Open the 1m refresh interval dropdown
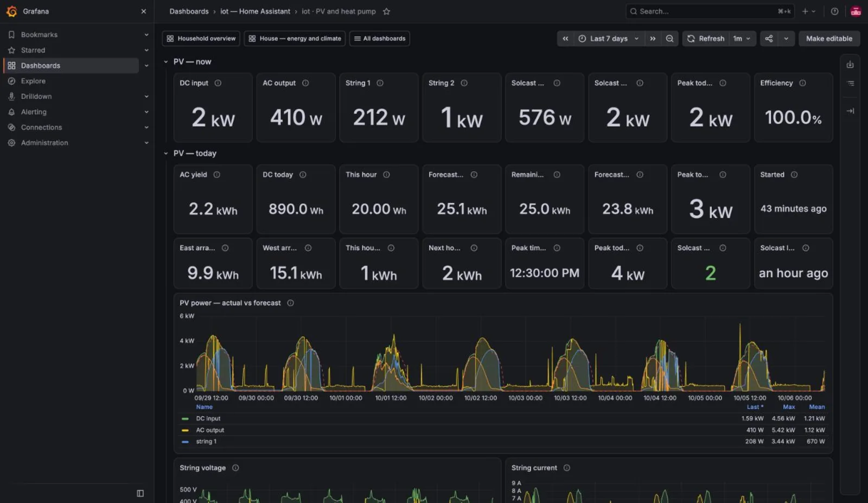 (x=742, y=39)
